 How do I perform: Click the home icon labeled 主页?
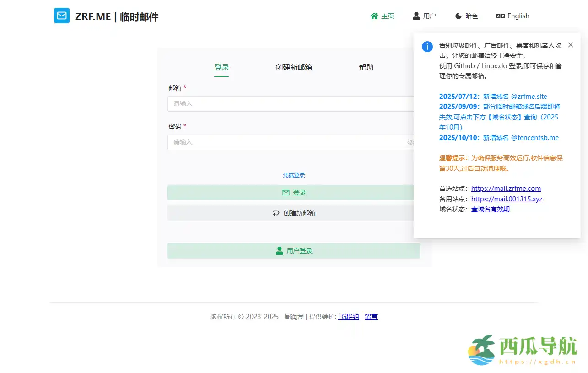coord(374,16)
